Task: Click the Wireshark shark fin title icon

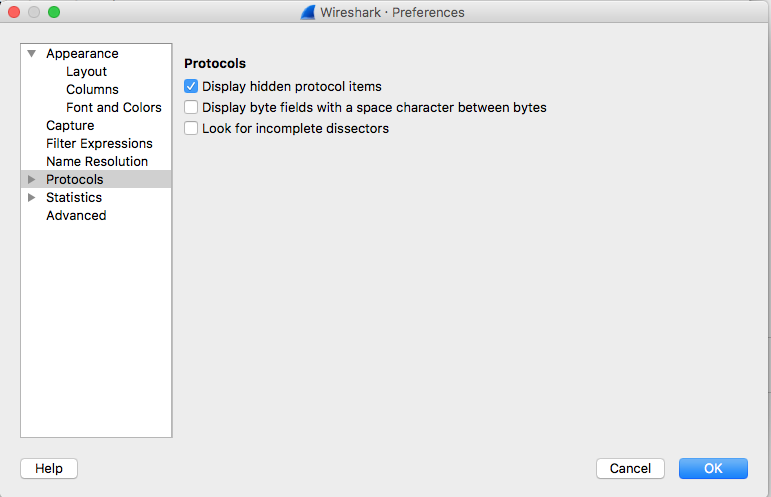Action: (x=310, y=13)
